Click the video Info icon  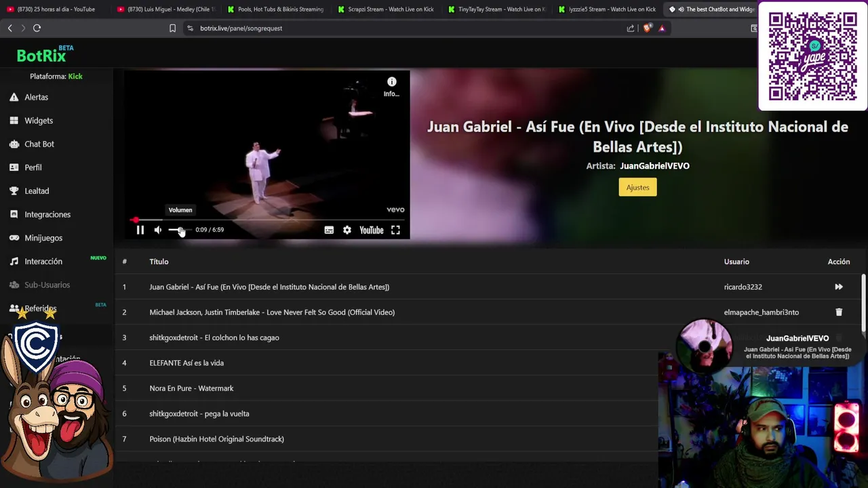pos(391,82)
